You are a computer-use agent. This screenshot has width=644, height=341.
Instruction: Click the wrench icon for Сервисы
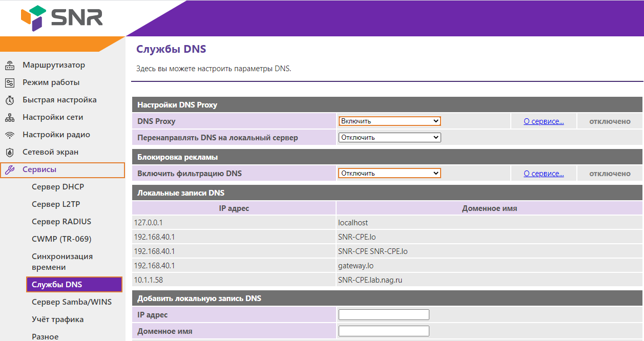(10, 170)
